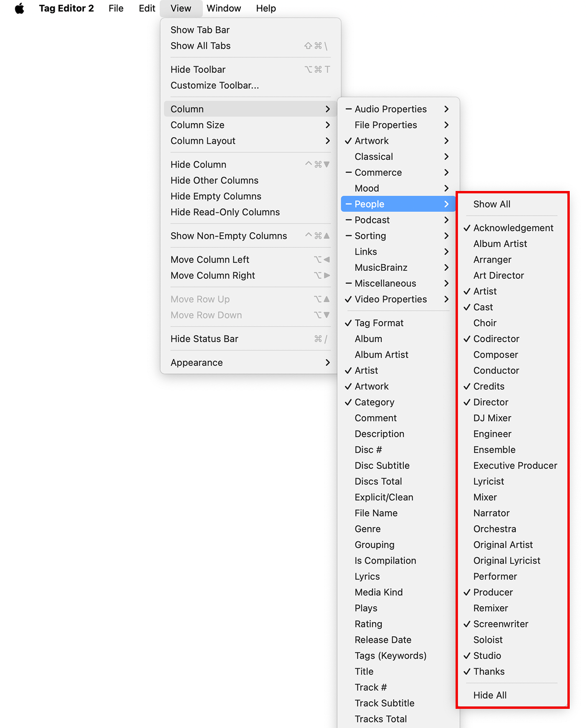Expand the Classical submenu

[398, 156]
